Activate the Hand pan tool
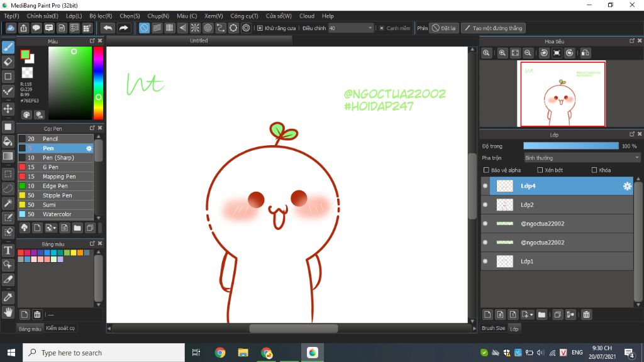The height and width of the screenshot is (362, 644). (8, 312)
